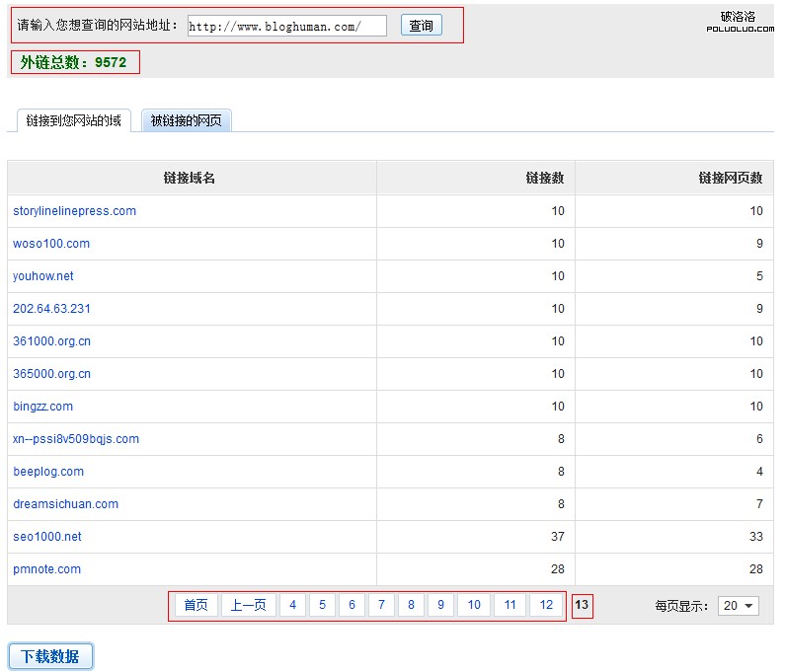This screenshot has width=785, height=672.
Task: Click the website URL input field
Action: (286, 27)
